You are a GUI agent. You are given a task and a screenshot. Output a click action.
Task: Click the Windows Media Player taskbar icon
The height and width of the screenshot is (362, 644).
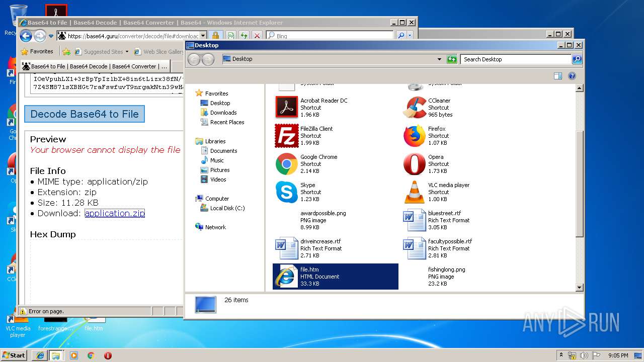73,355
